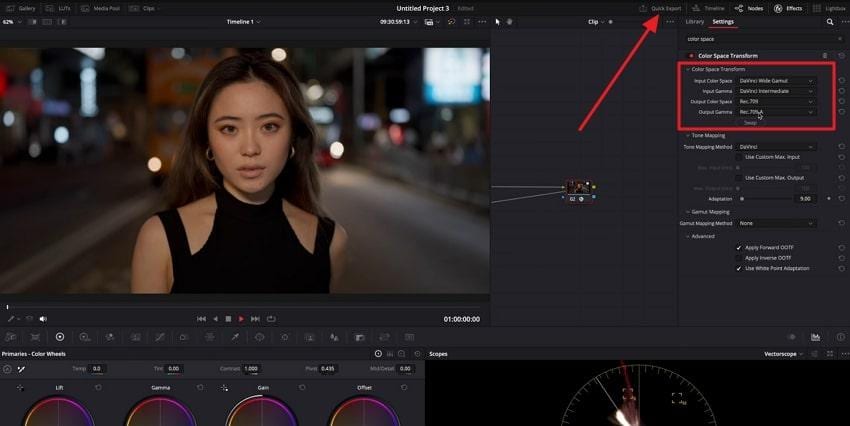
Task: Open the Color Wheels palette icon
Action: tap(60, 337)
